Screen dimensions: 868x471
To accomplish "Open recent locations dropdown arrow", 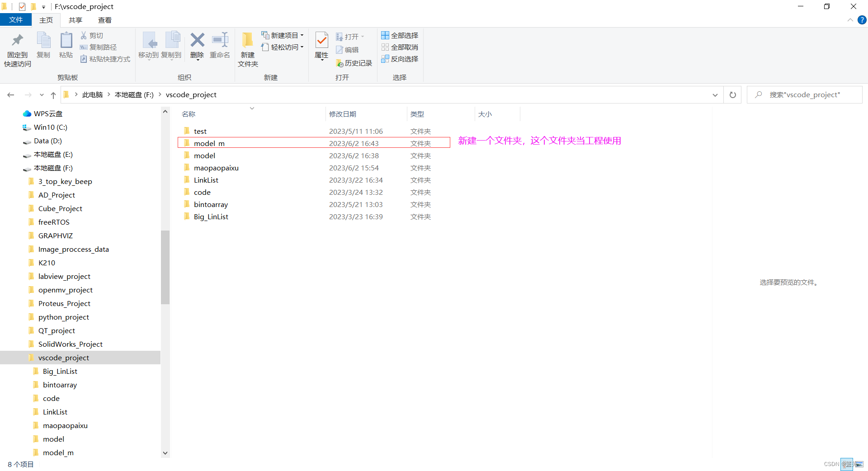I will coord(42,95).
